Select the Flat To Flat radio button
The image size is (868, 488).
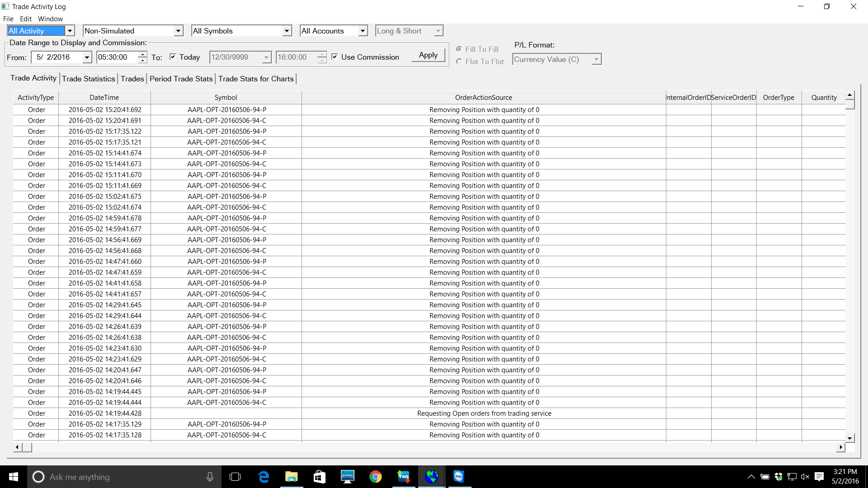coord(459,61)
